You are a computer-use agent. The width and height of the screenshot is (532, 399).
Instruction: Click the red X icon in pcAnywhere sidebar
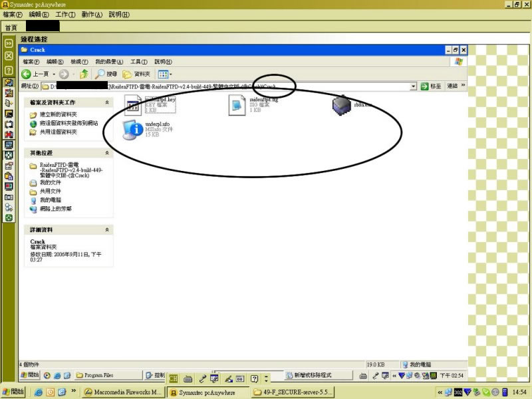[9, 134]
